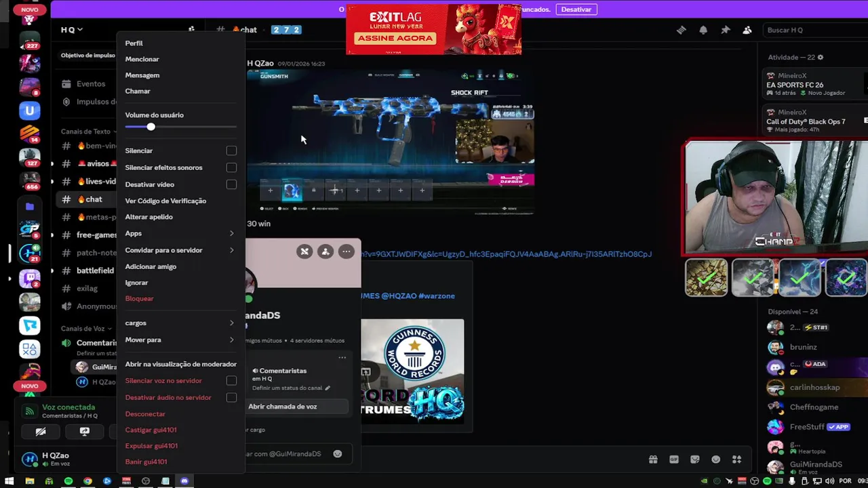Click the emoji icon in profile message box
The image size is (868, 488).
click(338, 453)
